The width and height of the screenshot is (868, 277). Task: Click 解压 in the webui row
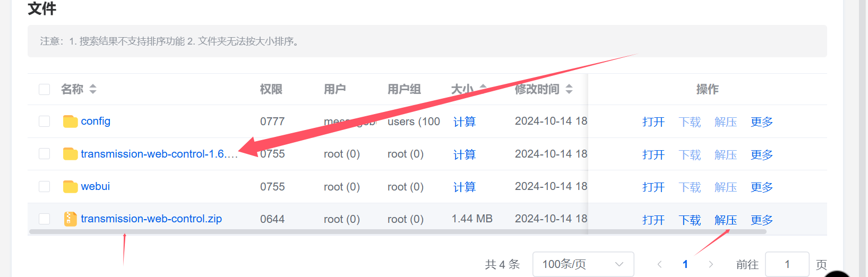pyautogui.click(x=726, y=187)
